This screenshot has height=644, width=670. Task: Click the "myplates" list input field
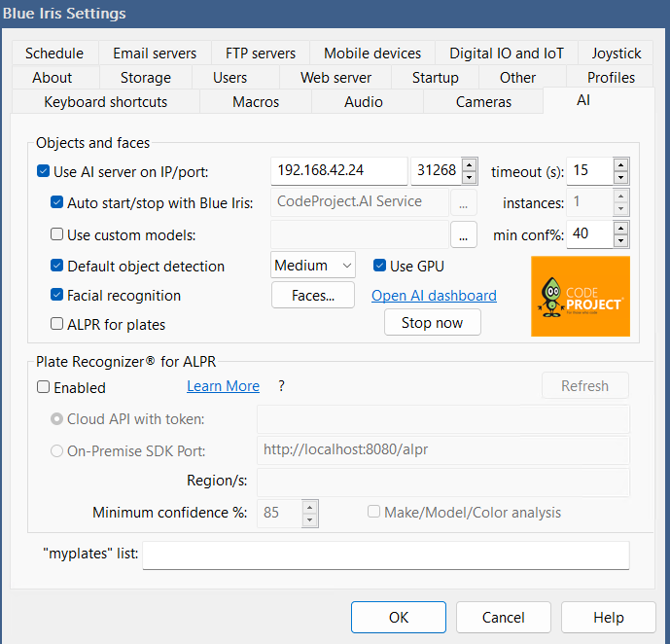coord(386,555)
